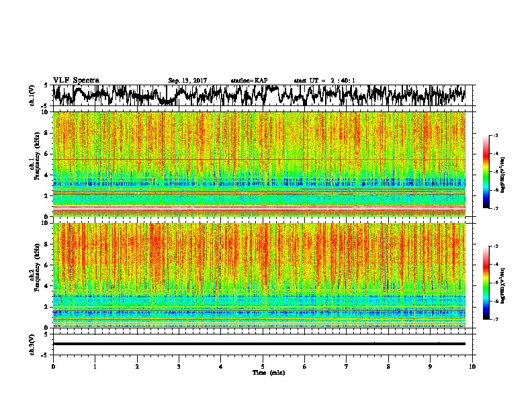Viewport: 532px width, 411px height.
Task: Click the "VLF Spectra" plot title
Action: coord(76,81)
